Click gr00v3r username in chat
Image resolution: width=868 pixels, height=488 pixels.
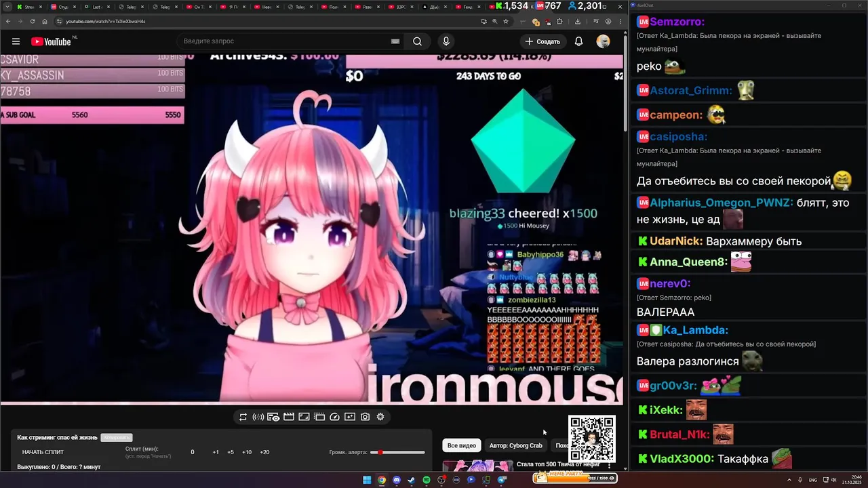pyautogui.click(x=673, y=386)
